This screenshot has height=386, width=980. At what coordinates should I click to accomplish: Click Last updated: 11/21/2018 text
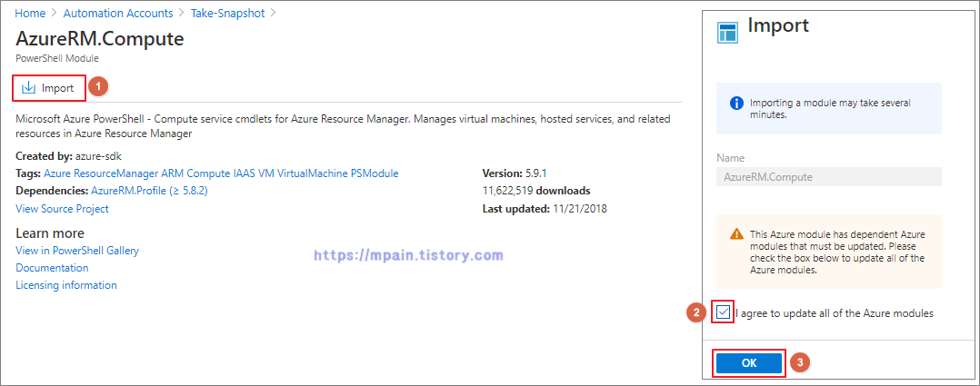point(545,209)
